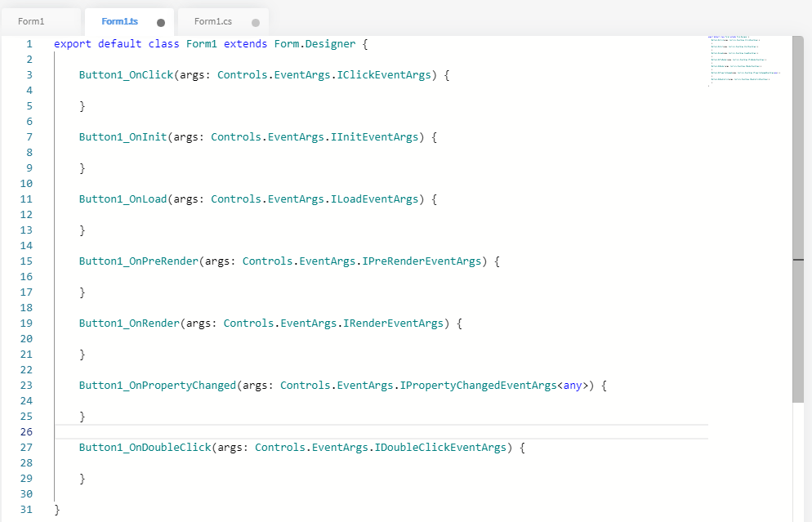Image resolution: width=812 pixels, height=522 pixels.
Task: Switch to the Form1 designer tab
Action: 32,21
